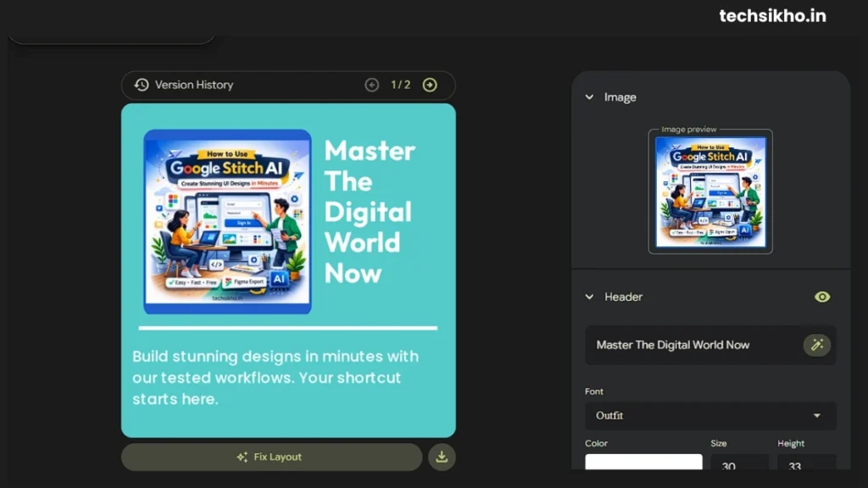
Task: Select the Image preview thumbnail
Action: tap(710, 191)
